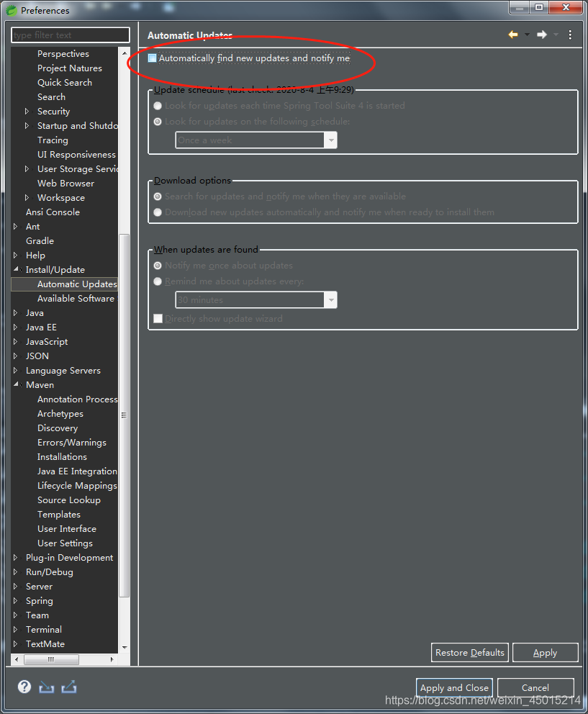Click Apply and Close button
This screenshot has width=588, height=714.
(x=454, y=687)
